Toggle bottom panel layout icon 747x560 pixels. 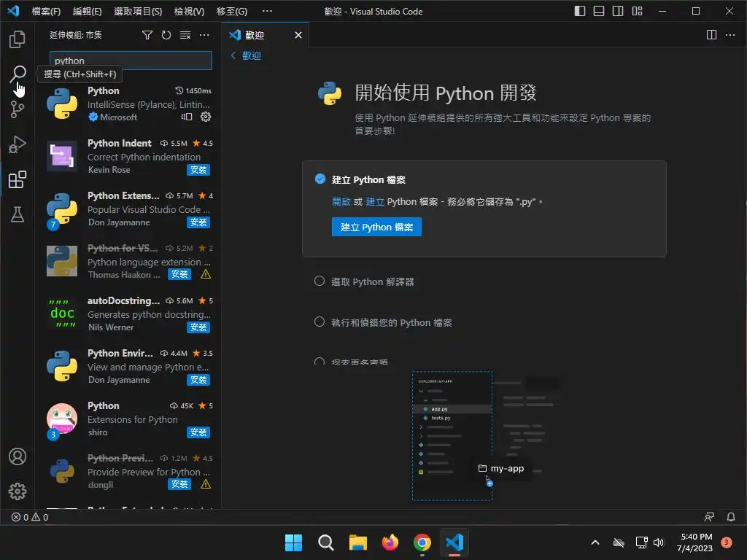pyautogui.click(x=598, y=11)
